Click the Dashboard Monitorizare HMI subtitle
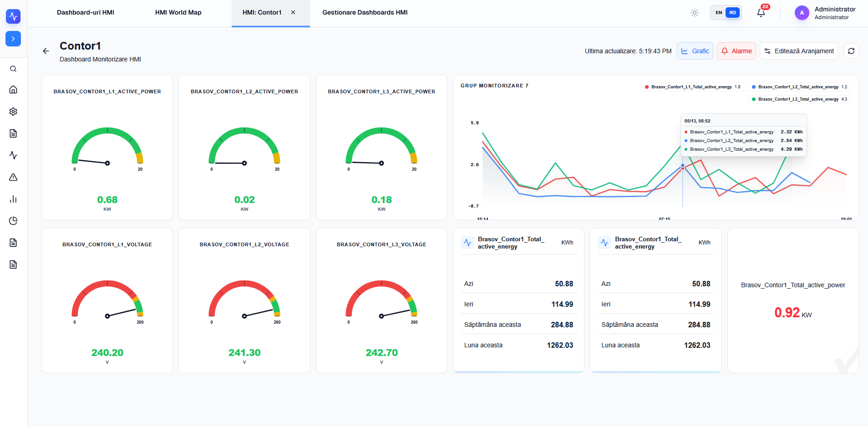The height and width of the screenshot is (427, 868). tap(100, 59)
